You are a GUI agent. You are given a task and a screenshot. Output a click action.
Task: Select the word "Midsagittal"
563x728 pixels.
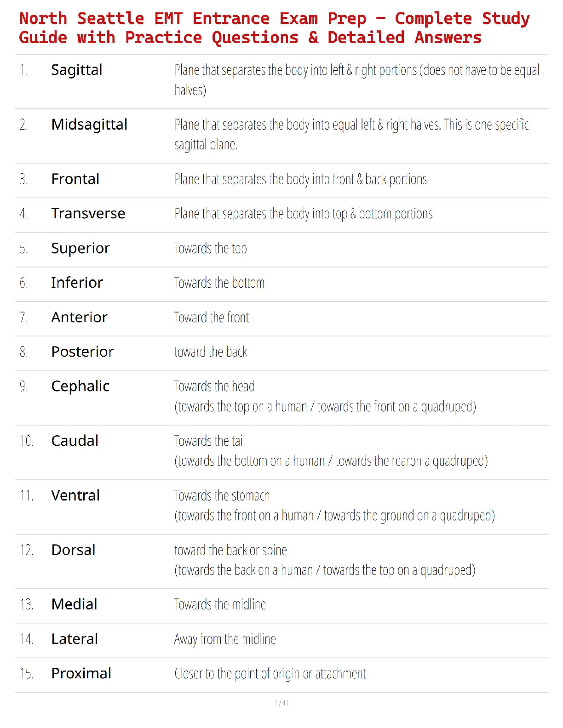pyautogui.click(x=89, y=125)
